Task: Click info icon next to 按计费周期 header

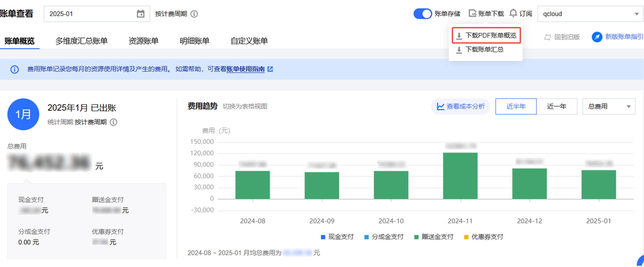Action: [x=194, y=14]
